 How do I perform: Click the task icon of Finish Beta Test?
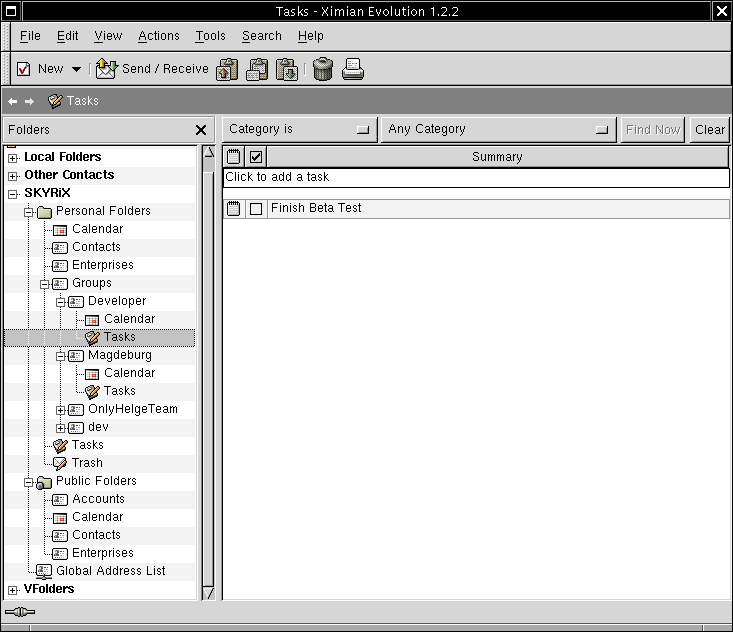click(x=233, y=208)
